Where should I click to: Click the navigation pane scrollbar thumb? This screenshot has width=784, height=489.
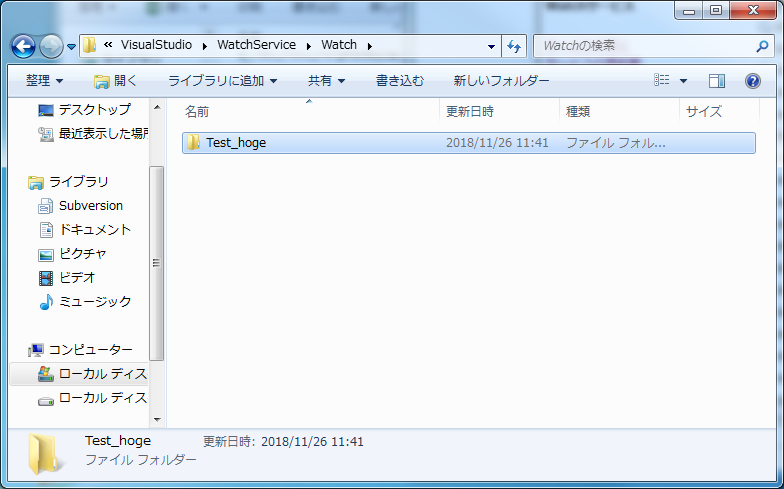pos(156,263)
